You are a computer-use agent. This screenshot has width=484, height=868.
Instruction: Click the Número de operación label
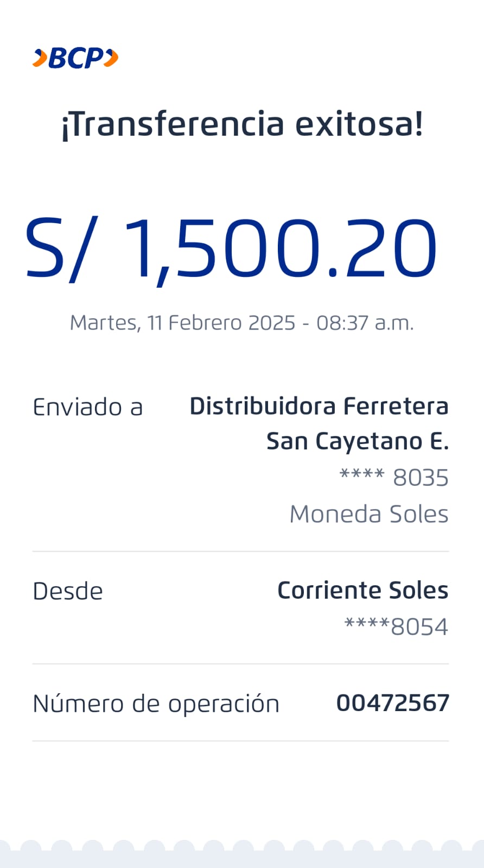coord(156,704)
